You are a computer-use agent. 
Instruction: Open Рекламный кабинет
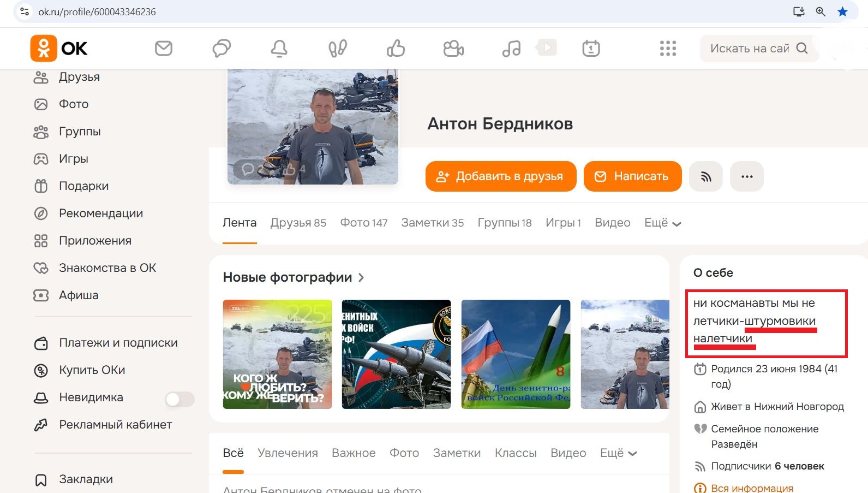point(115,424)
